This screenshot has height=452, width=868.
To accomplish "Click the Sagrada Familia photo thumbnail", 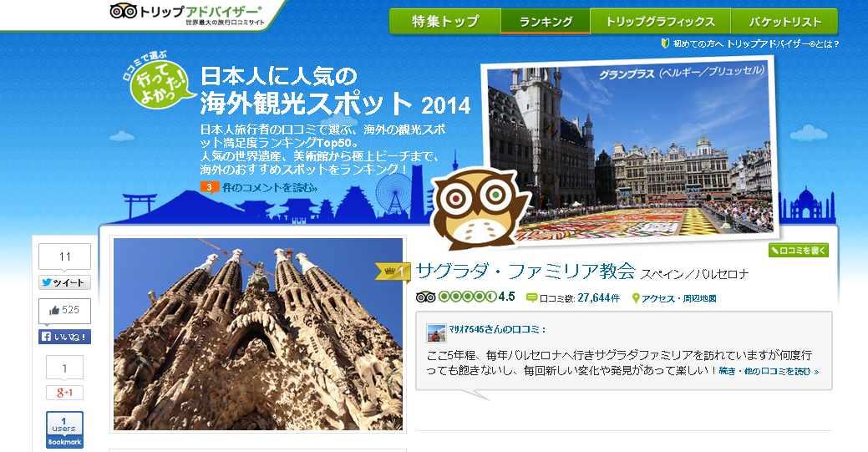I will click(x=257, y=334).
